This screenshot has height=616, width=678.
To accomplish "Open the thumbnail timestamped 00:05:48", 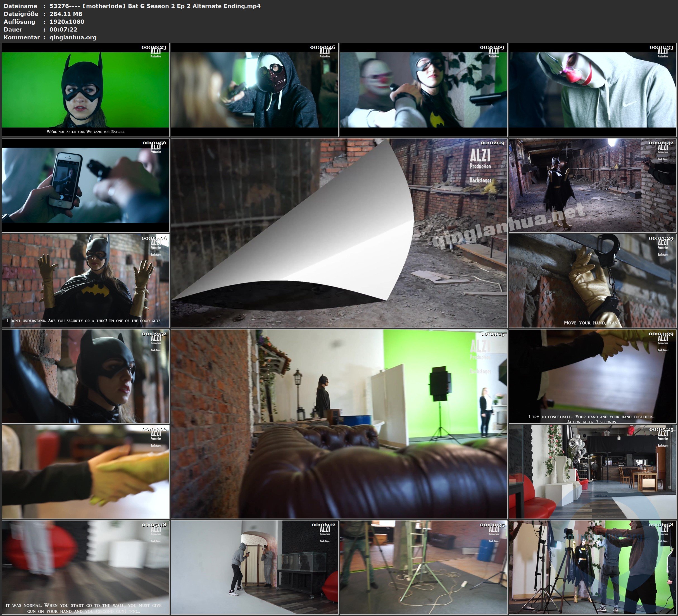I will point(85,567).
